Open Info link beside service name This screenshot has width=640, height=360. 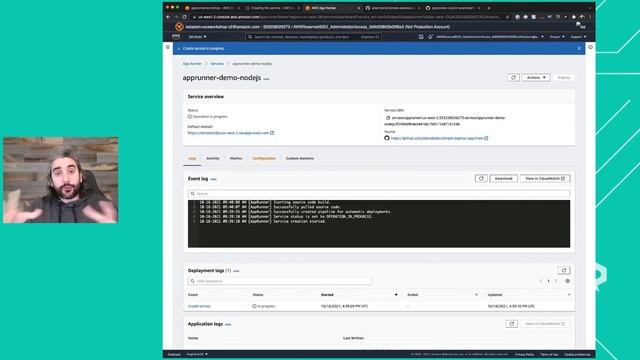266,79
